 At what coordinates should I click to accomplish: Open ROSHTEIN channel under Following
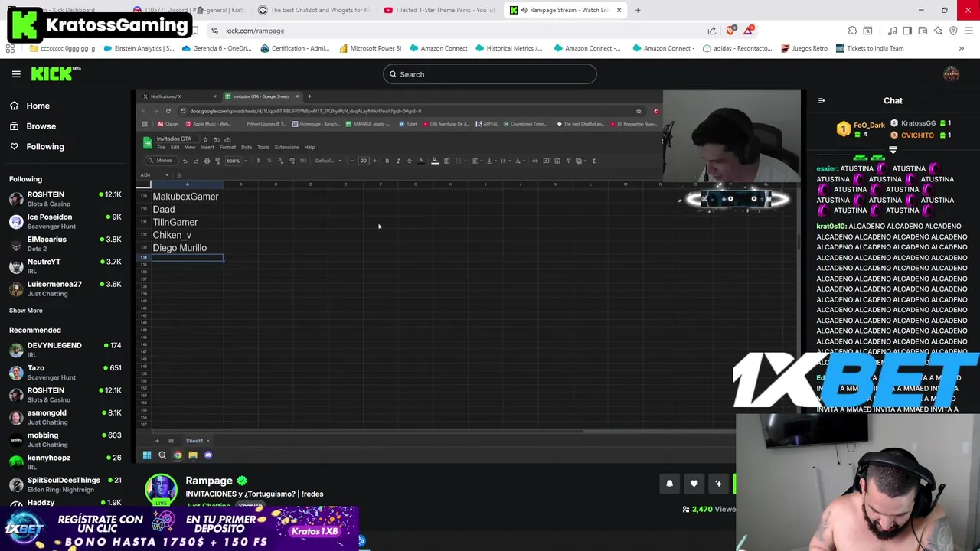click(x=65, y=199)
